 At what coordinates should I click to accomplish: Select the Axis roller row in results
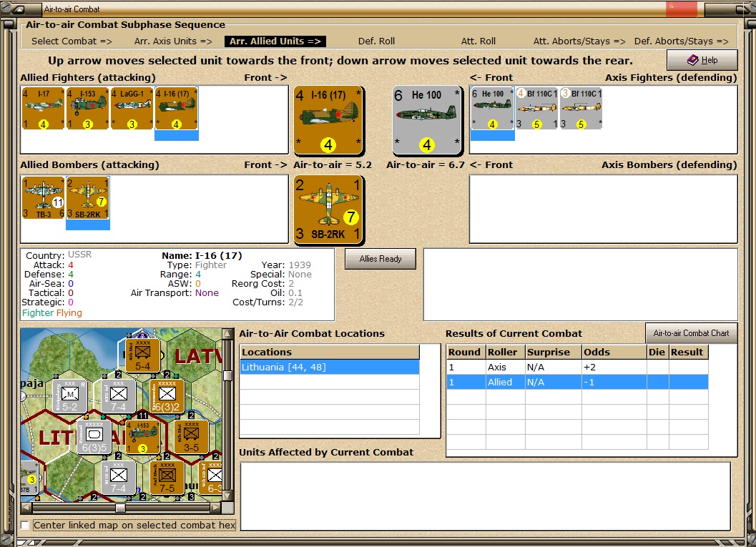[577, 368]
